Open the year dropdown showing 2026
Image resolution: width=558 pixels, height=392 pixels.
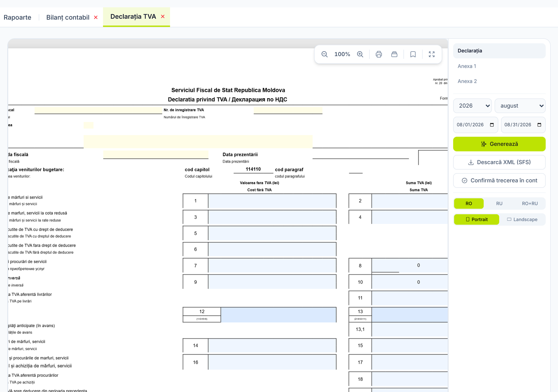tap(472, 106)
